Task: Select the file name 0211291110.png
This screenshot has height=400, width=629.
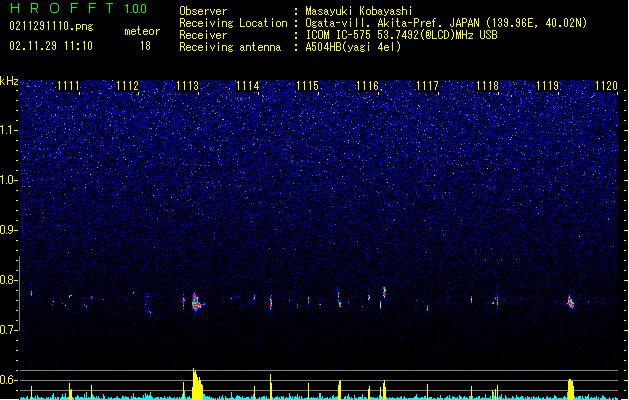Action: tap(51, 26)
